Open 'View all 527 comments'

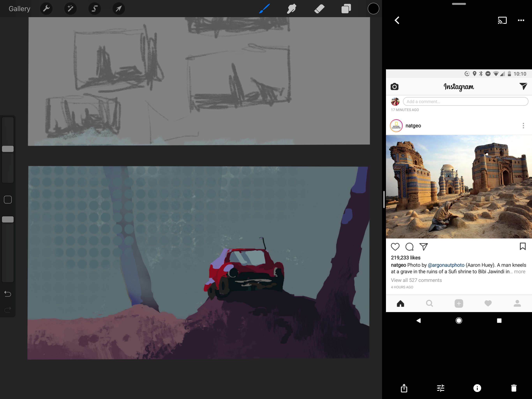coord(416,280)
